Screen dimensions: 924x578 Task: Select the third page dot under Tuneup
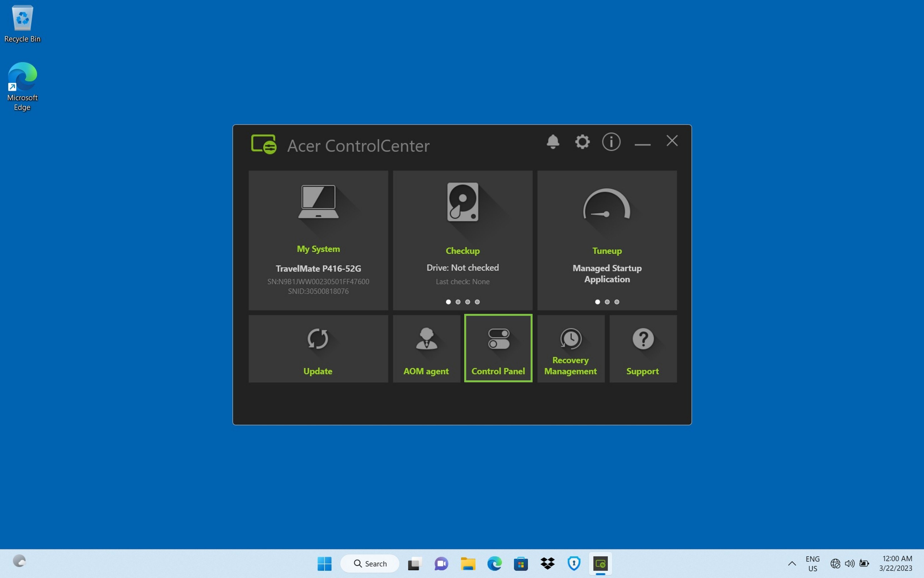point(616,302)
